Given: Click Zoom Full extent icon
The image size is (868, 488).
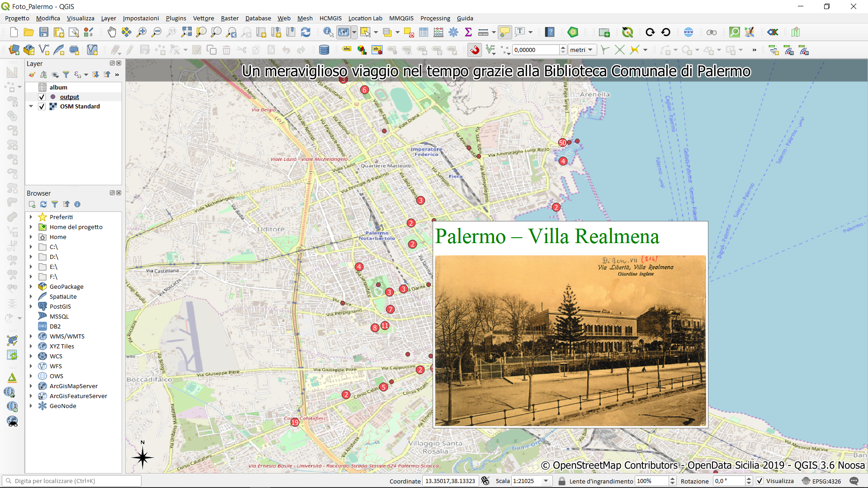Looking at the screenshot, I should [186, 32].
